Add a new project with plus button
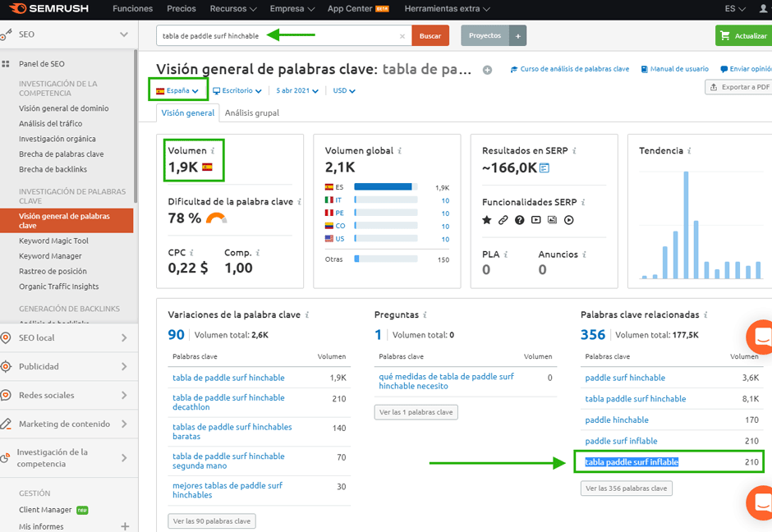 point(517,36)
